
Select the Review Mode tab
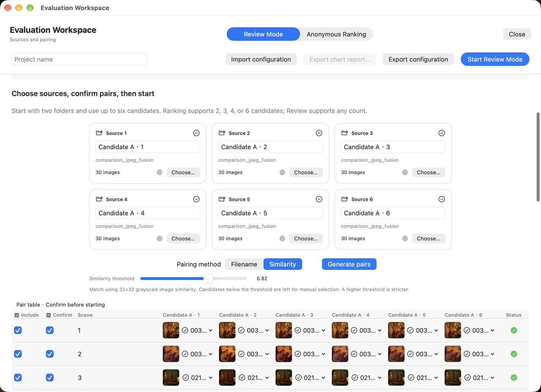[263, 34]
